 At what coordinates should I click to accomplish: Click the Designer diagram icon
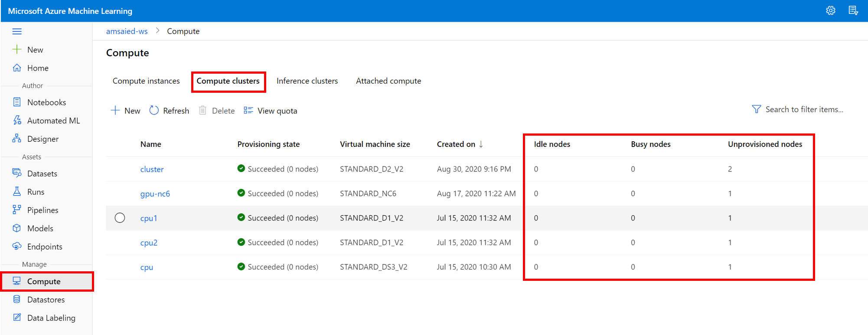coord(17,138)
